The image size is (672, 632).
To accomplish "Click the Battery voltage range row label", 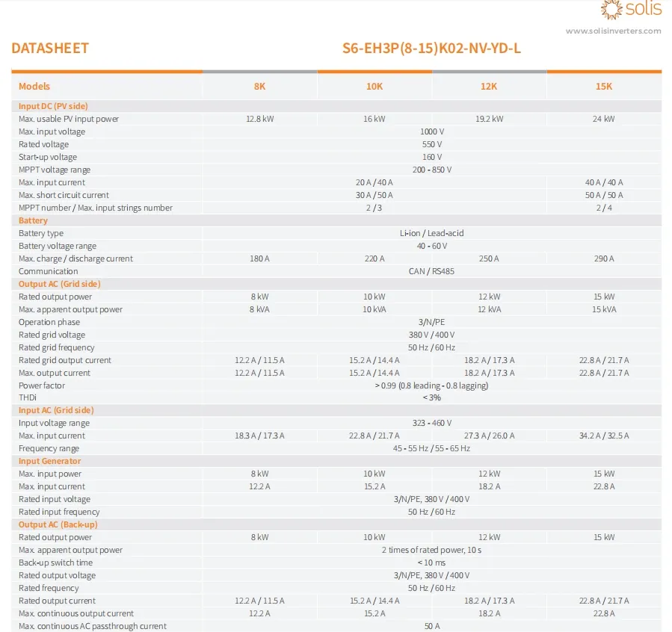I will coord(58,247).
